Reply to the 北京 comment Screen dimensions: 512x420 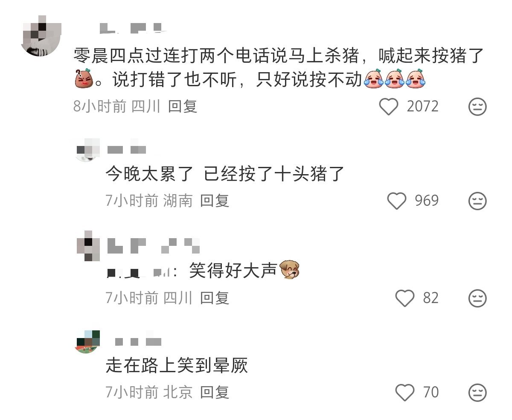click(215, 392)
